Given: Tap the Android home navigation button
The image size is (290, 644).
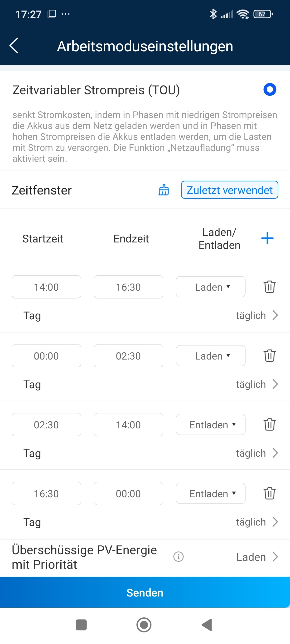Looking at the screenshot, I should pos(144,625).
